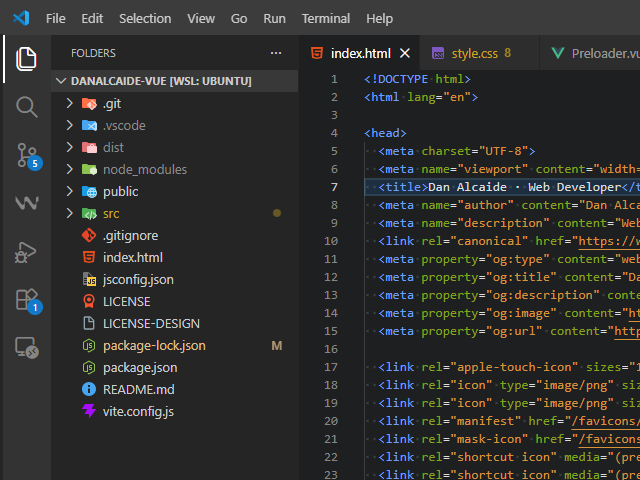The height and width of the screenshot is (480, 640).
Task: Switch to the Preloader.vue tab
Action: pos(590,53)
